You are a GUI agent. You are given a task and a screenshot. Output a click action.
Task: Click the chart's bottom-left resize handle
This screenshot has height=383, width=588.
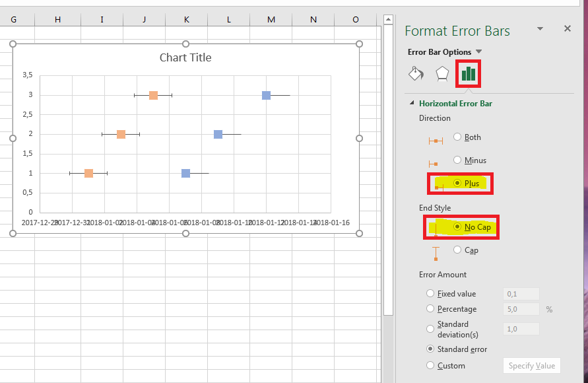point(13,233)
